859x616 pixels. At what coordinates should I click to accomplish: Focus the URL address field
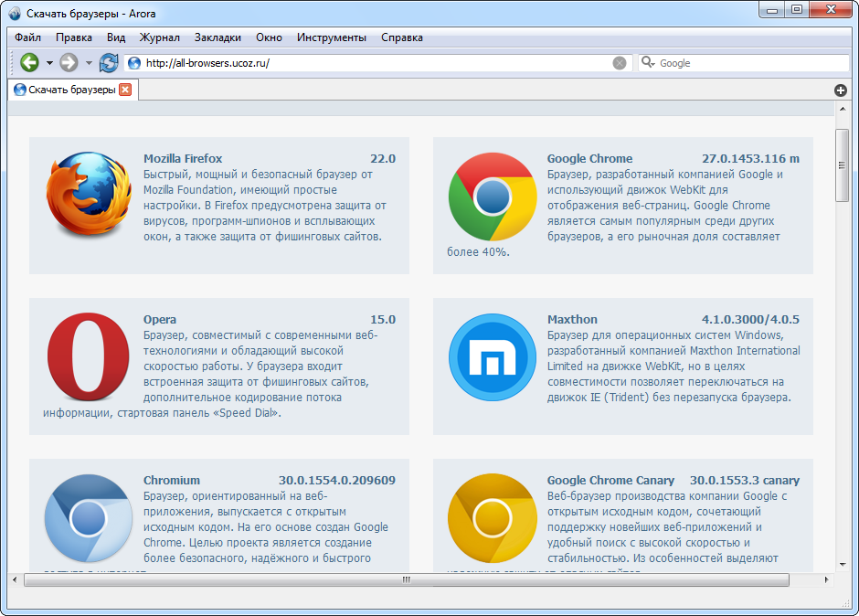(378, 63)
